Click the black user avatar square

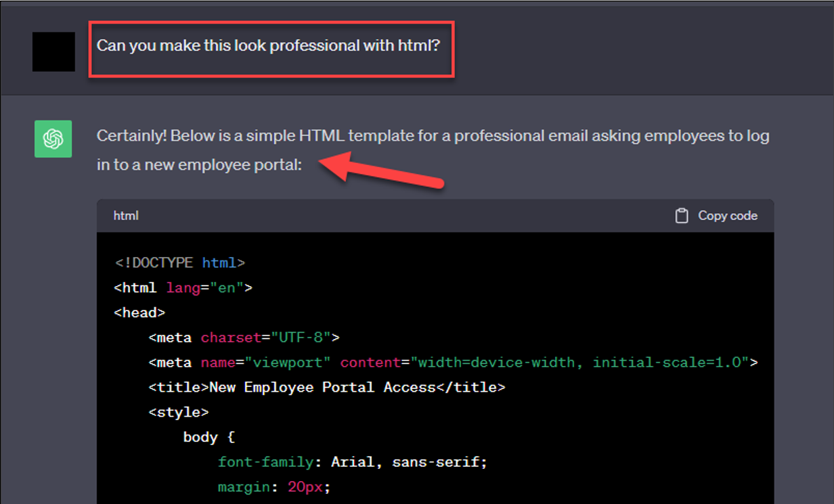click(x=53, y=51)
